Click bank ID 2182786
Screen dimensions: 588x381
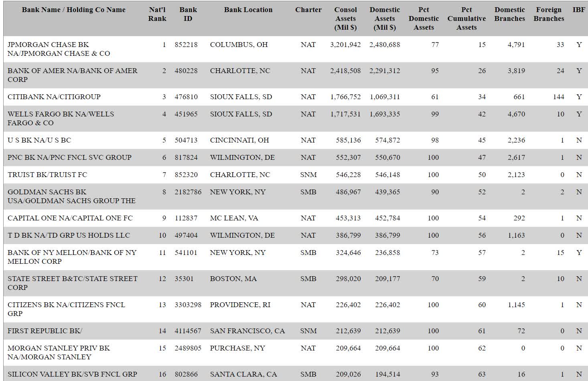pyautogui.click(x=188, y=192)
